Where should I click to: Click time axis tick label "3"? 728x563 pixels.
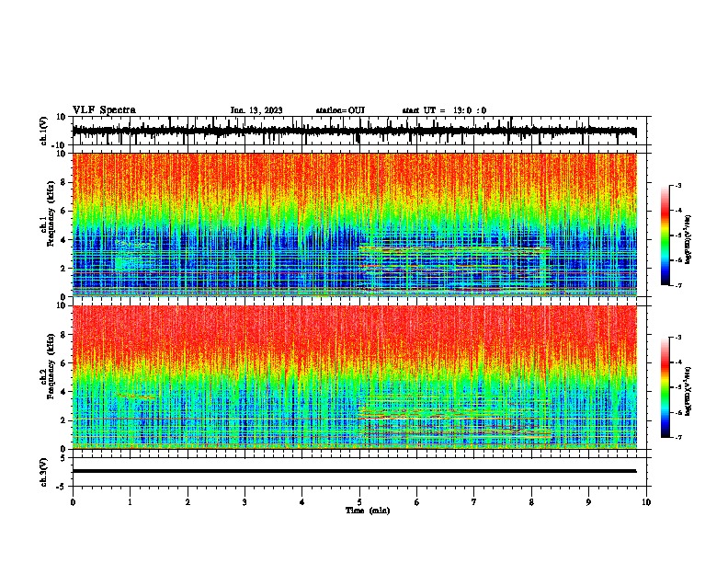245,502
